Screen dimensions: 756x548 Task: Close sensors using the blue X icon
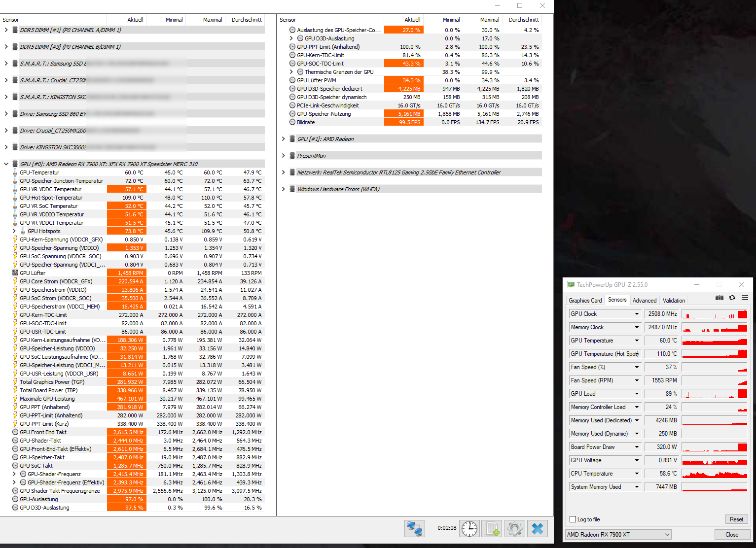pyautogui.click(x=538, y=529)
